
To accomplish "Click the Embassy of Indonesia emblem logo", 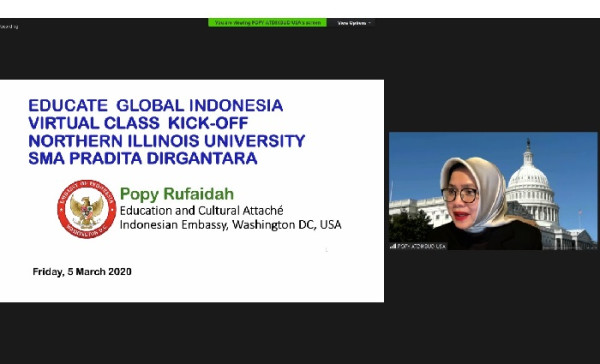I will coord(86,209).
